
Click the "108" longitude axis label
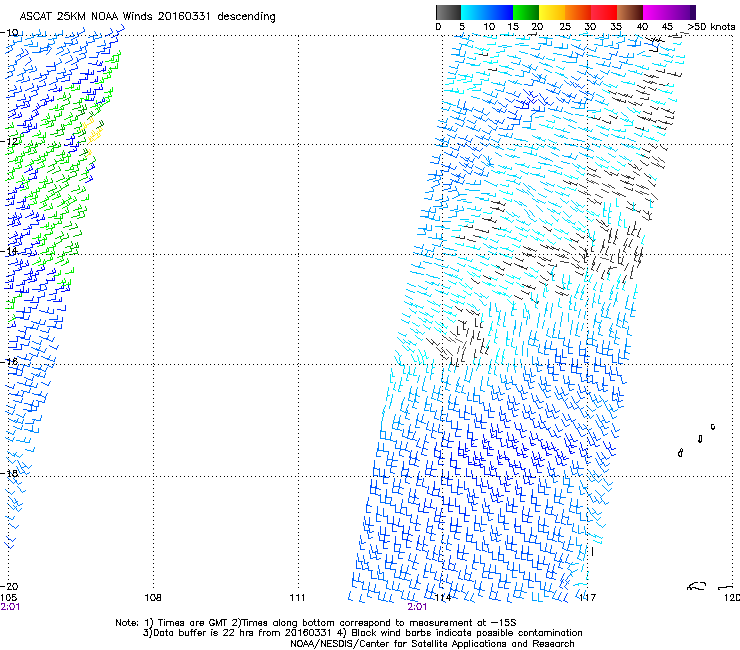pyautogui.click(x=153, y=597)
